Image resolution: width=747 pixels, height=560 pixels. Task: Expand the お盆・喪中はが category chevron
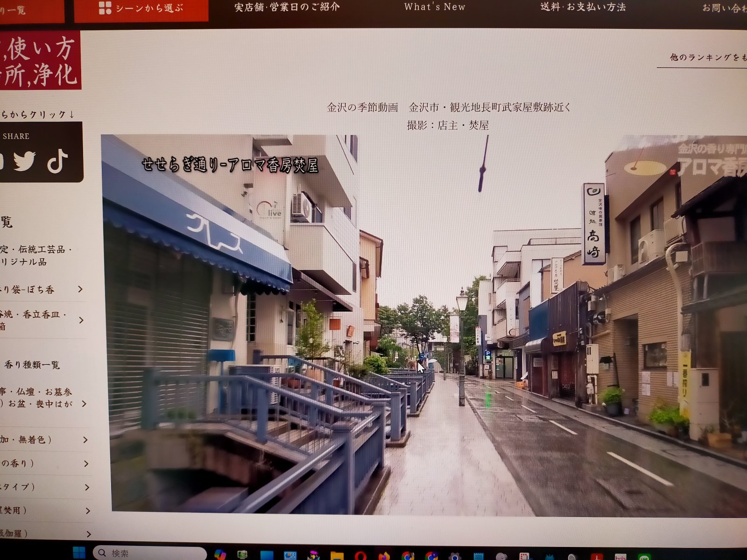coord(84,404)
